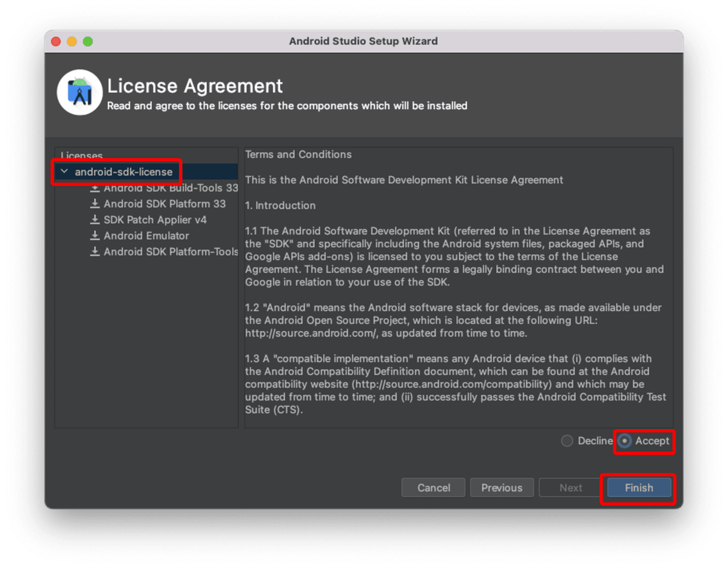Viewport: 728px width, 568px height.
Task: Select Android SDK Build-Tools 33 row
Action: click(x=146, y=188)
